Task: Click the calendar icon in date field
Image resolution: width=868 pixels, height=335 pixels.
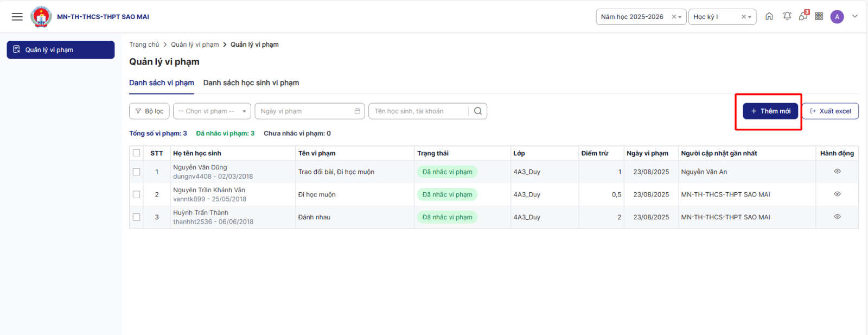Action: (x=357, y=111)
